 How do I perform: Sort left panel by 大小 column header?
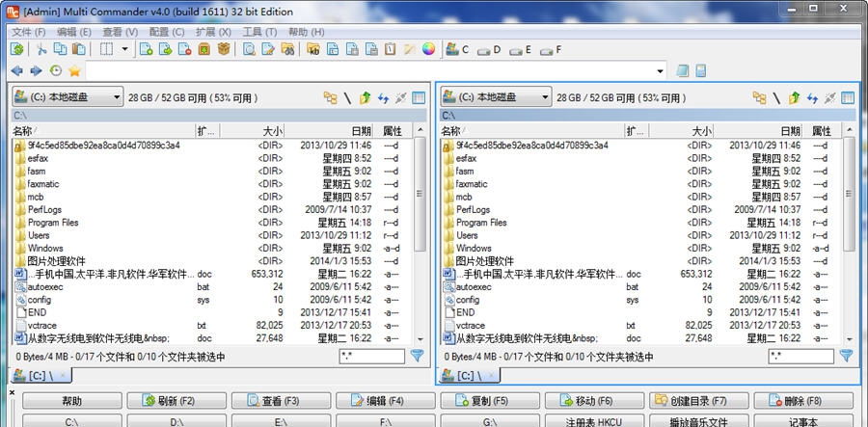253,131
